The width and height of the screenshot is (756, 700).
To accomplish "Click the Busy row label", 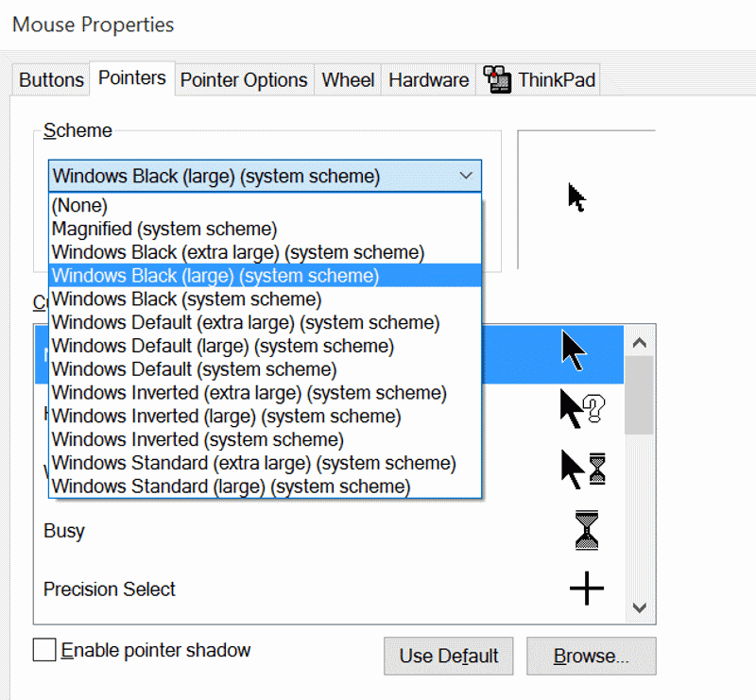I will click(63, 531).
